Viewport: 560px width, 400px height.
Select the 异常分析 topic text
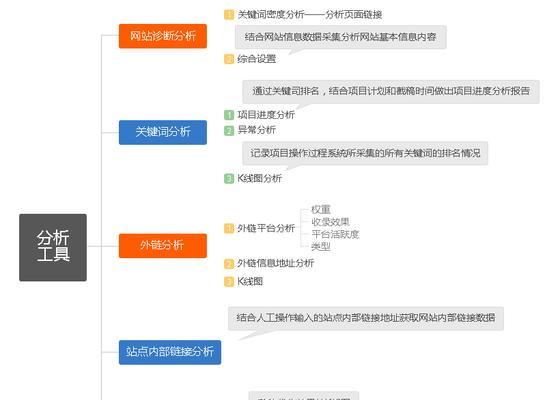(256, 130)
